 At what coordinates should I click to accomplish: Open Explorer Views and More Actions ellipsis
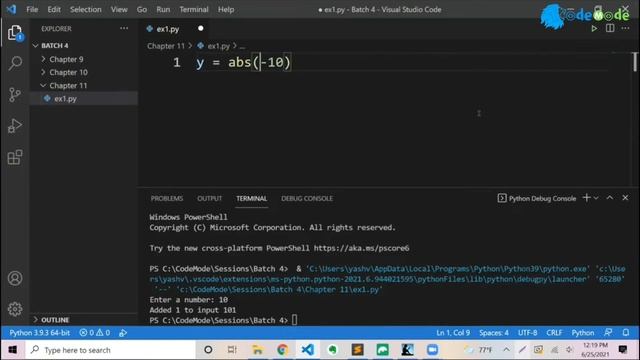click(124, 28)
